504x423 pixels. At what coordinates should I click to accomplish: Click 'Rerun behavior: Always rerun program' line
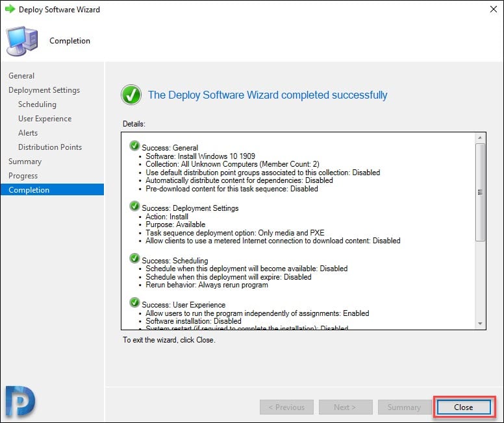pos(207,285)
